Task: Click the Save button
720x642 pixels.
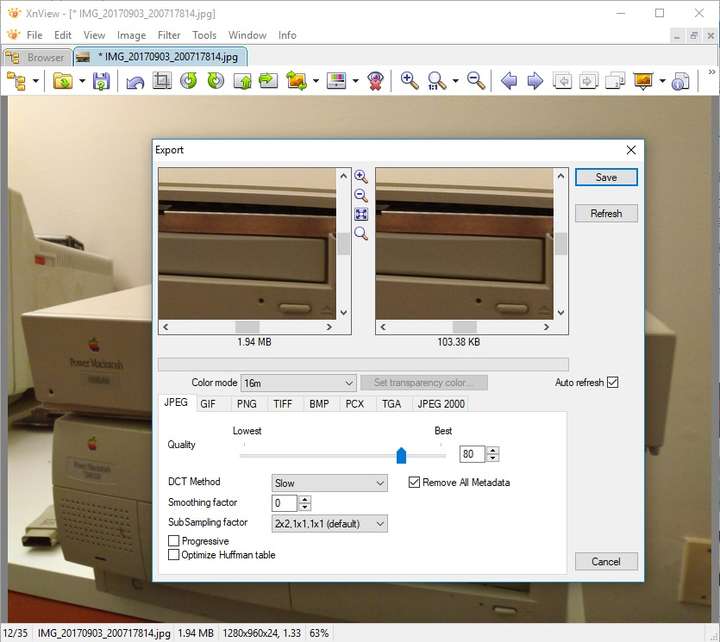Action: [606, 177]
